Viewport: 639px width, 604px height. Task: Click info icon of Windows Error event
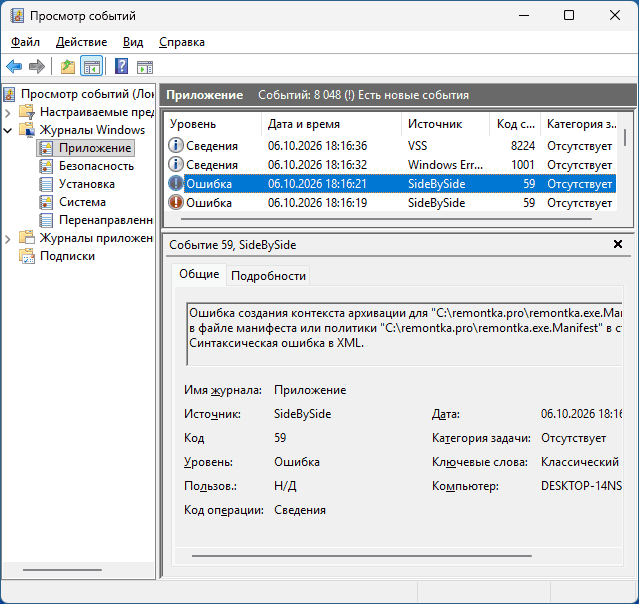[176, 165]
